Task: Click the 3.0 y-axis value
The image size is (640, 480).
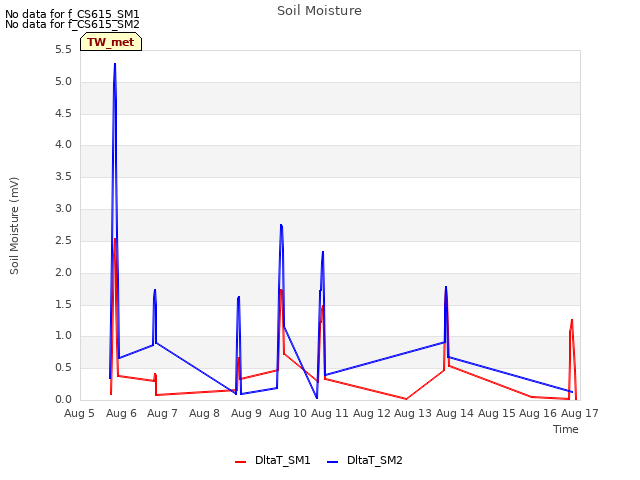Action: tap(63, 209)
